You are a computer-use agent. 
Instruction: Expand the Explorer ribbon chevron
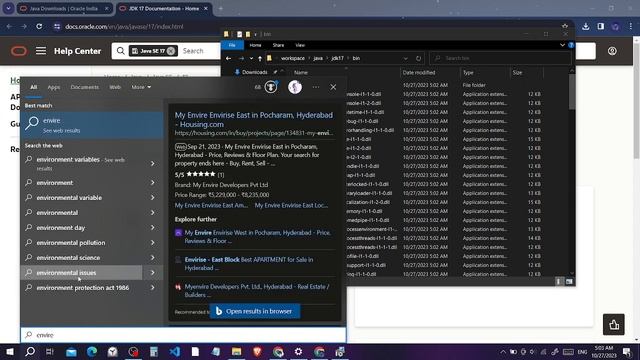[562, 45]
